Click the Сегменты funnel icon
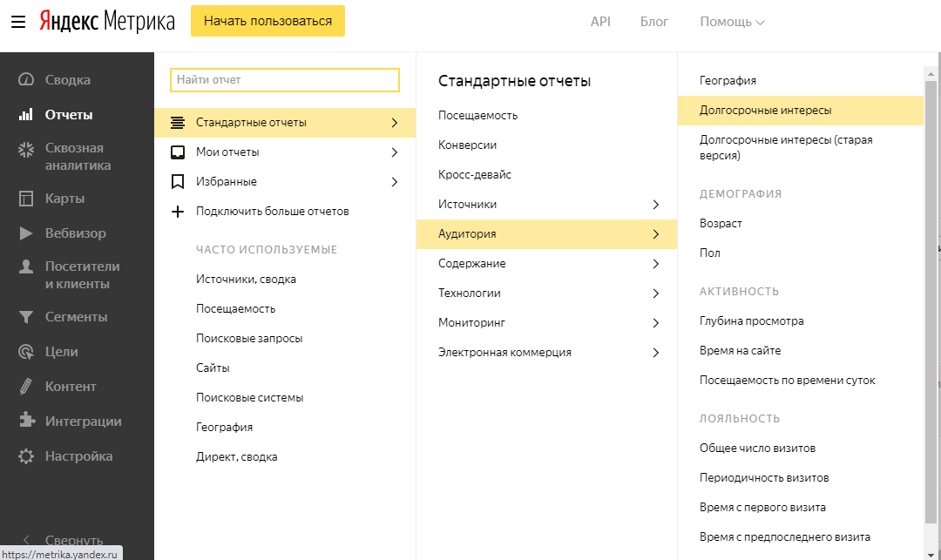Viewport: 941px width, 560px height. tap(26, 316)
